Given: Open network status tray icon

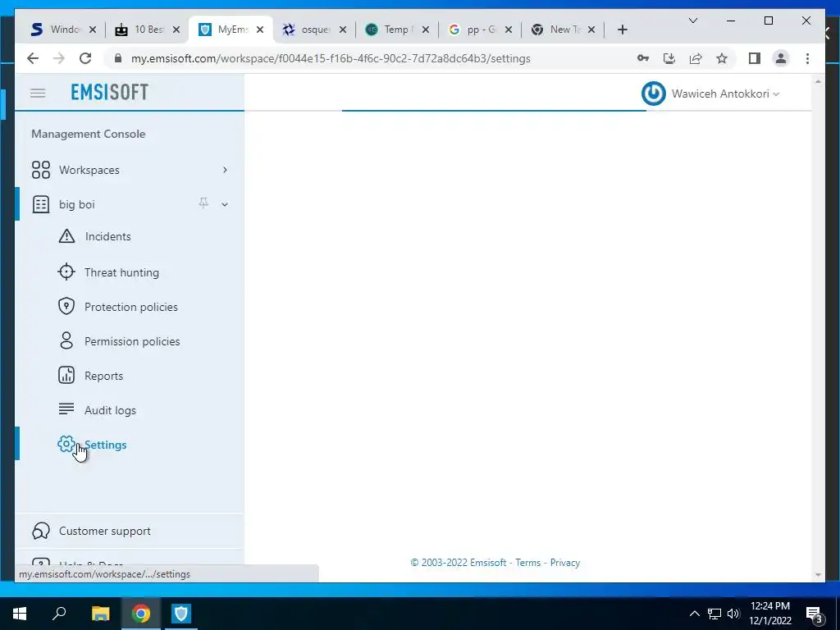Looking at the screenshot, I should click(x=714, y=614).
